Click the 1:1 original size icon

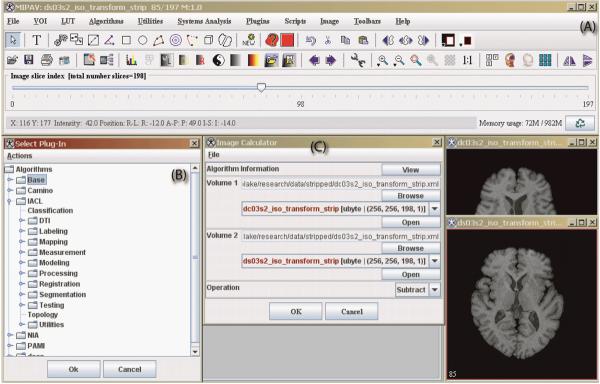click(468, 60)
